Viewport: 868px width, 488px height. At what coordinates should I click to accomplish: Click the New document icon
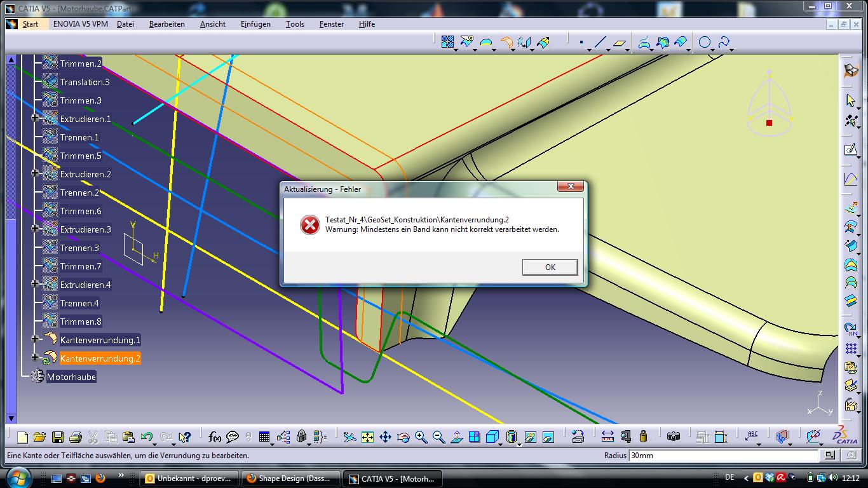point(22,437)
